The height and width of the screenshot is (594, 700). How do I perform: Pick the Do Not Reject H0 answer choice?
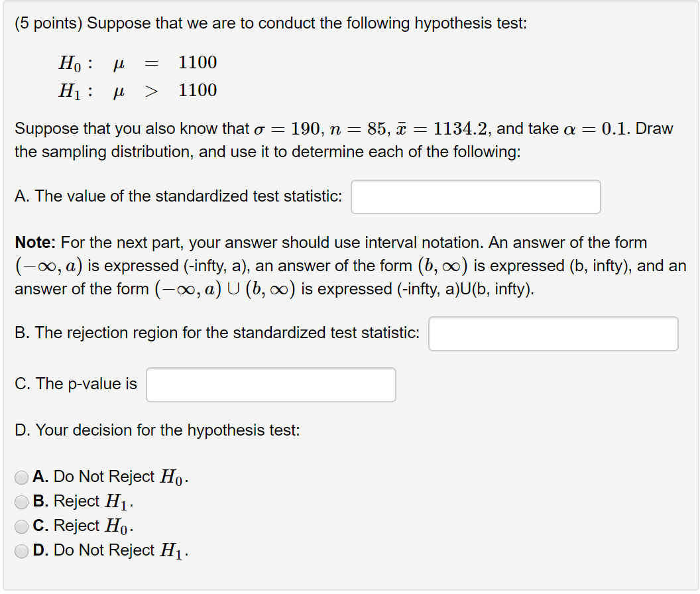click(x=21, y=477)
